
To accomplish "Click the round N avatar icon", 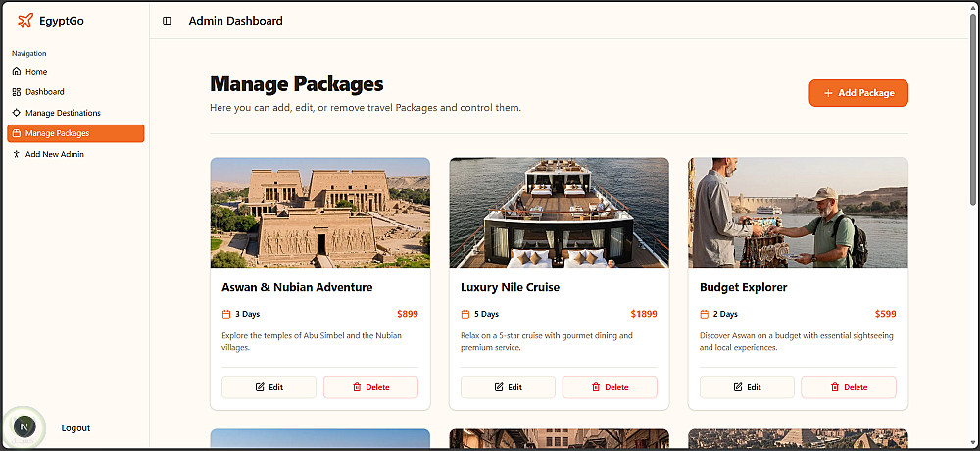I will [24, 426].
